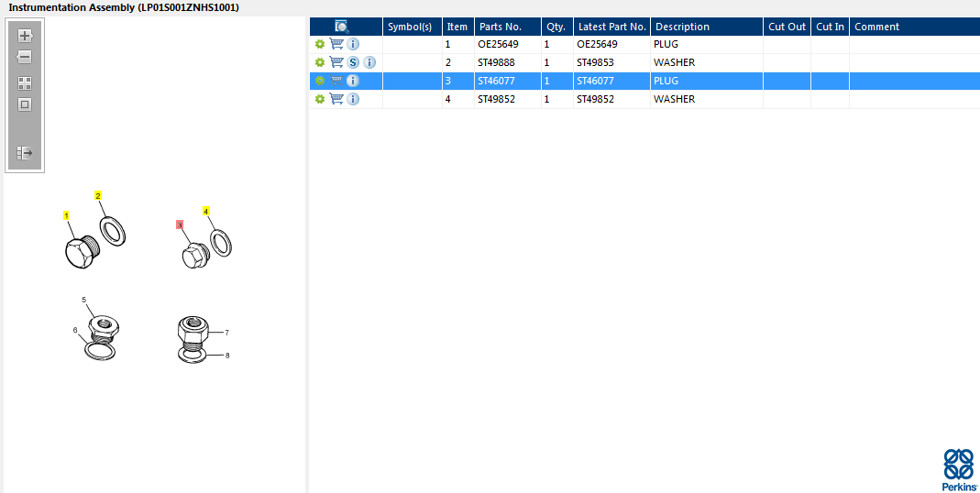Image resolution: width=980 pixels, height=493 pixels.
Task: Click gear icon for item 4 ST49852
Action: coord(319,99)
